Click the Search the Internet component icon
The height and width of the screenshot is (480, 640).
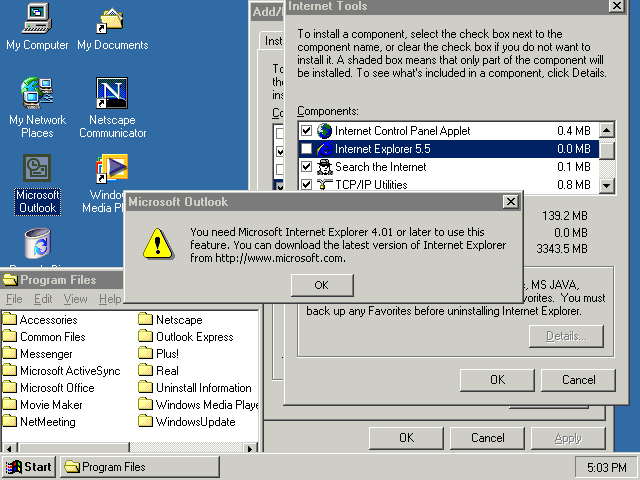324,167
